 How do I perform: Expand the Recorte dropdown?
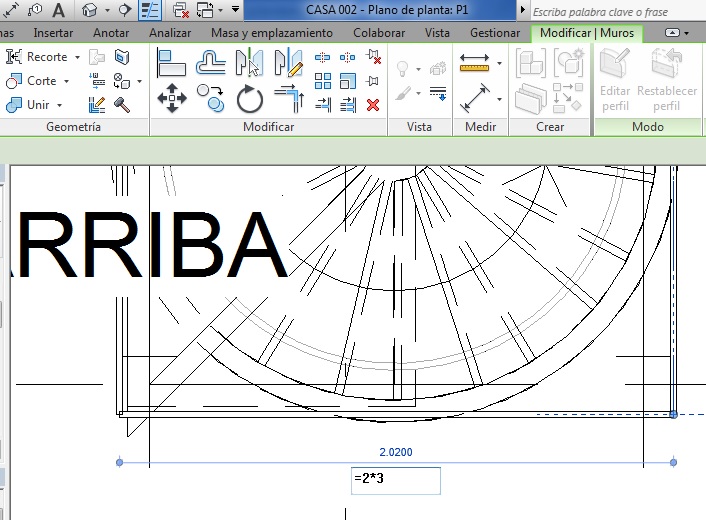(x=77, y=58)
